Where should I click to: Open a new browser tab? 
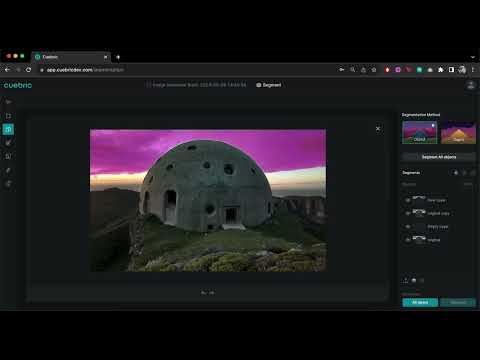(118, 57)
